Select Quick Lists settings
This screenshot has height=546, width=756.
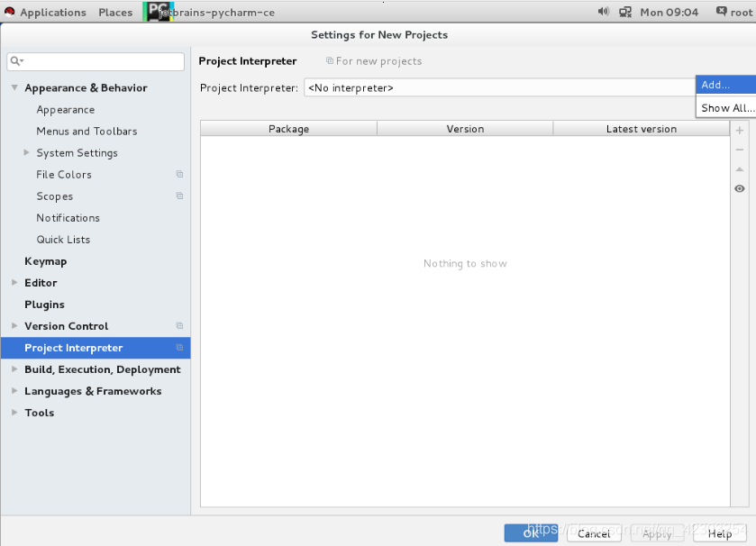pyautogui.click(x=63, y=240)
